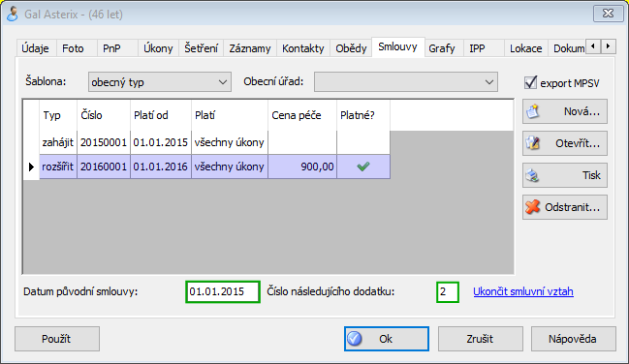
Task: Click všechny úkony in the zahájit row
Action: click(229, 142)
